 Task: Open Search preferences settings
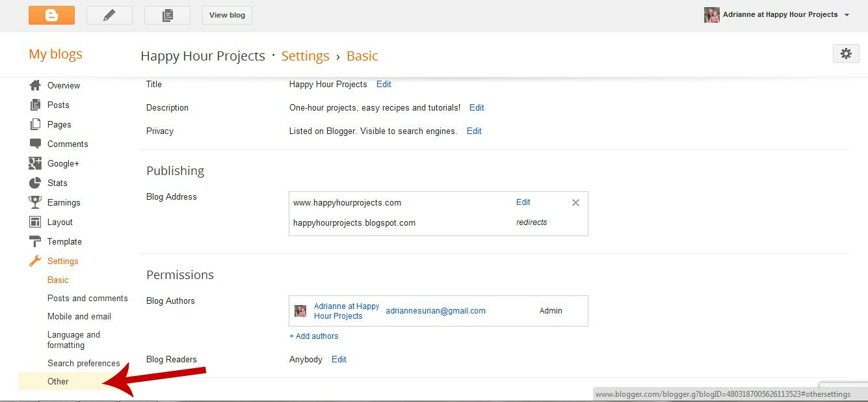pyautogui.click(x=84, y=363)
